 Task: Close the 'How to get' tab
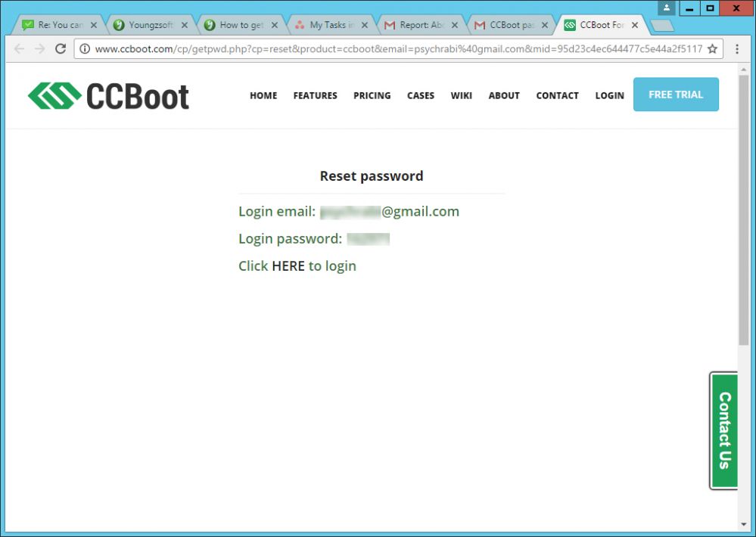[x=275, y=25]
